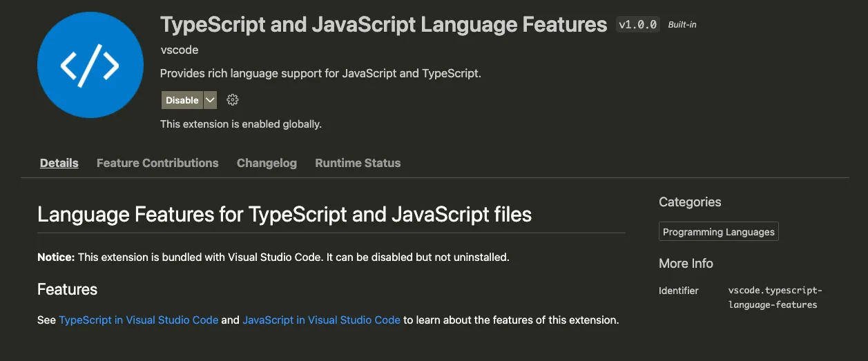Open the TypeScript in Visual Studio Code link
Image resolution: width=868 pixels, height=361 pixels.
[139, 320]
